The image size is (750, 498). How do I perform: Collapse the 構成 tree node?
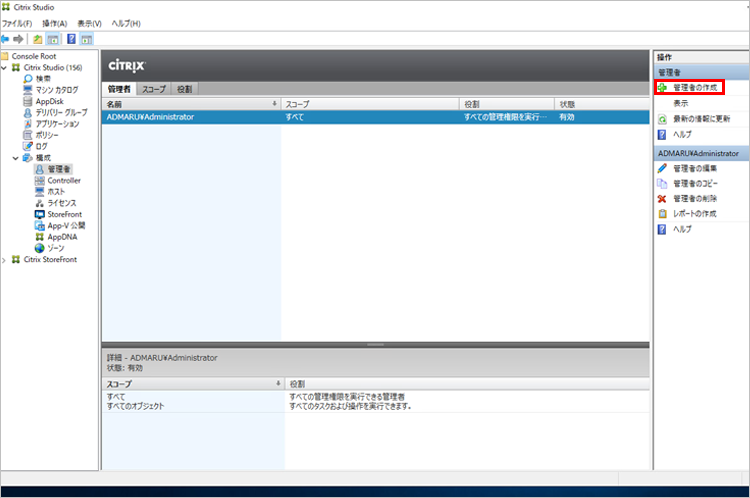tap(16, 158)
